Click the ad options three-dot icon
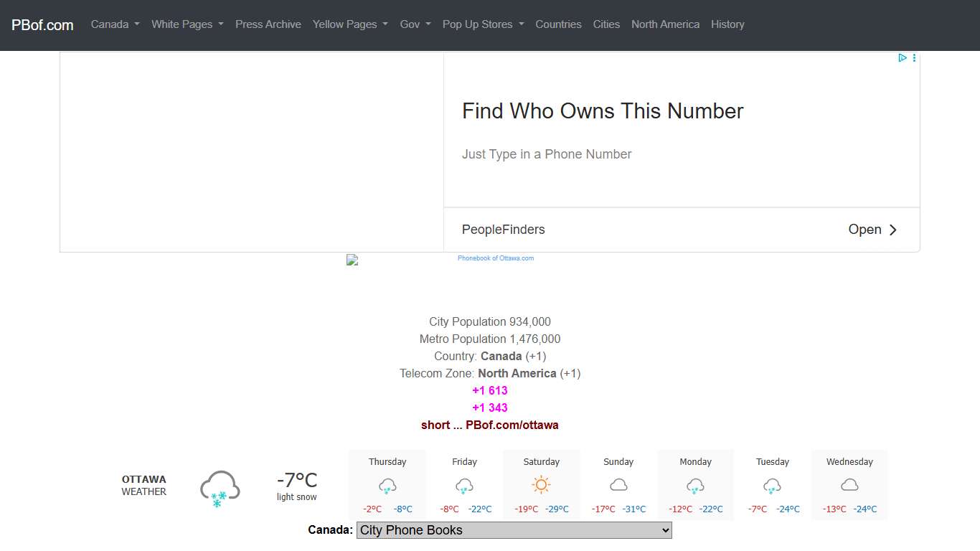The image size is (980, 551). click(x=914, y=58)
